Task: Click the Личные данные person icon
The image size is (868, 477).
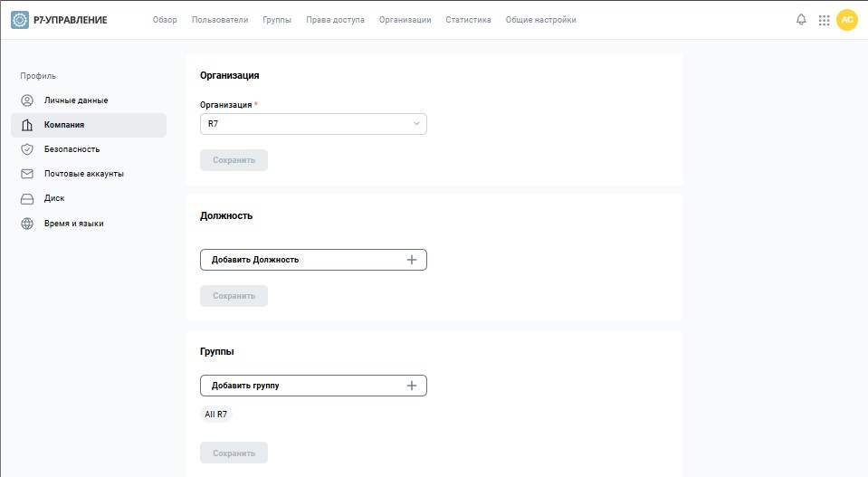Action: [x=27, y=100]
